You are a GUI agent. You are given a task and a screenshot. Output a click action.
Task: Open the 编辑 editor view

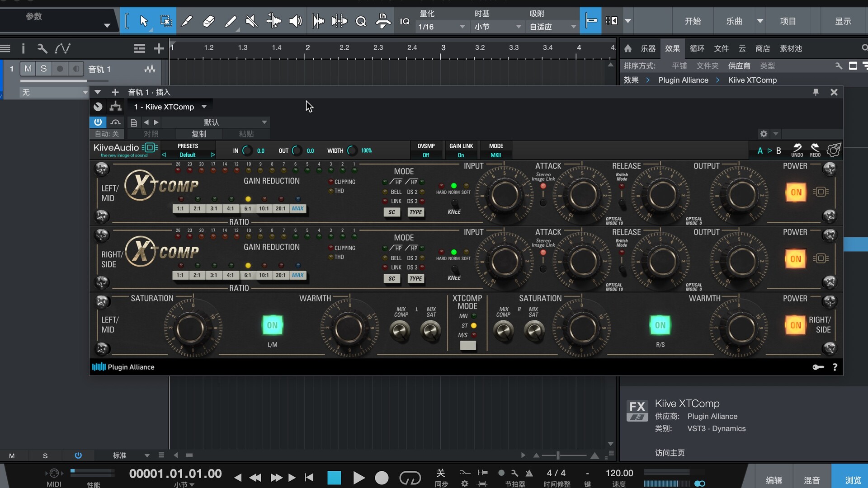(x=774, y=480)
